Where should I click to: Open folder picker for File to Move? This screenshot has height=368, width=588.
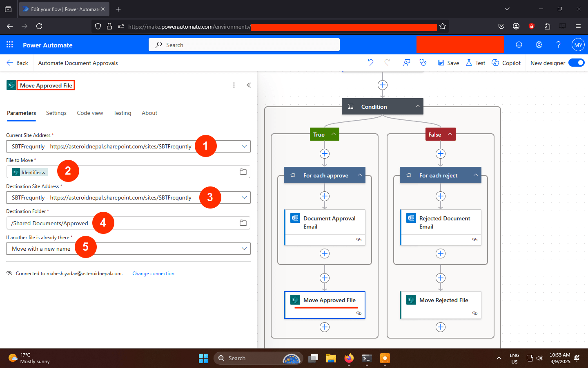pos(243,172)
